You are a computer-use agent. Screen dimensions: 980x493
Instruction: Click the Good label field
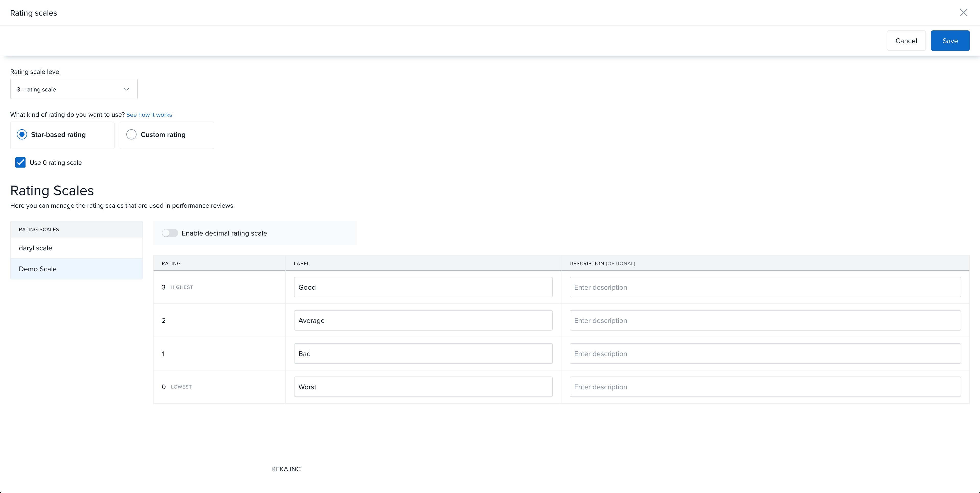click(x=423, y=287)
